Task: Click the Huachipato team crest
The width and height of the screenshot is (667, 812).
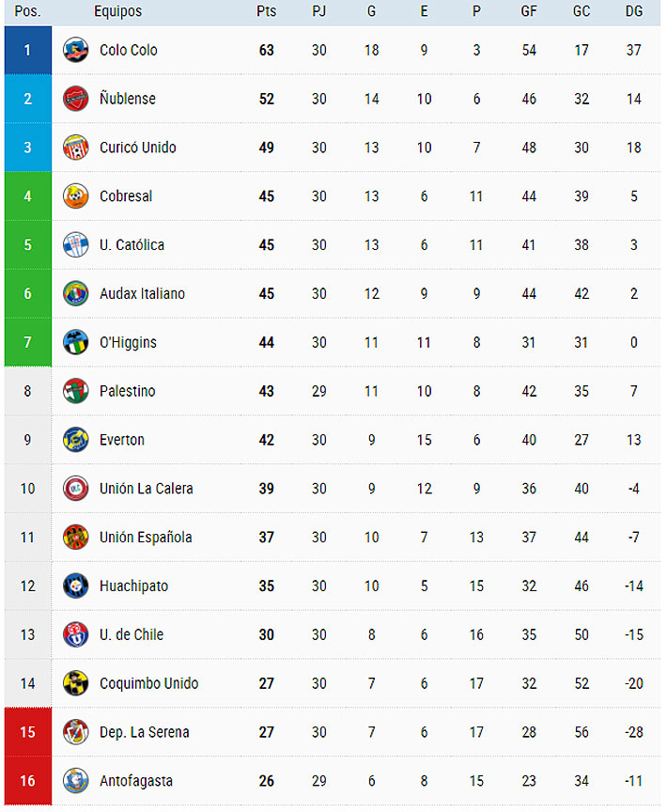Action: pyautogui.click(x=75, y=586)
